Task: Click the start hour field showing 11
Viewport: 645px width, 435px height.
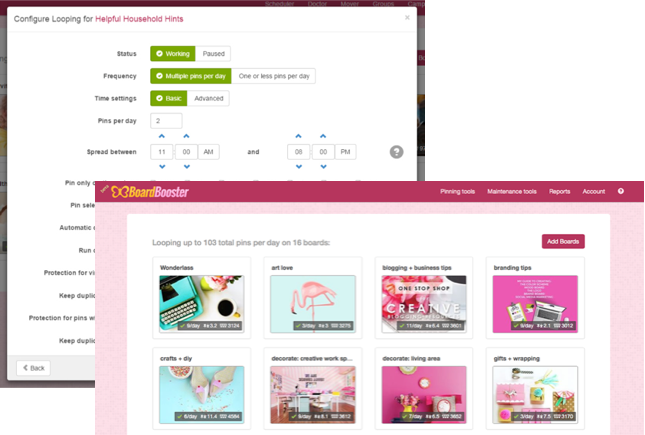Action: click(x=162, y=152)
